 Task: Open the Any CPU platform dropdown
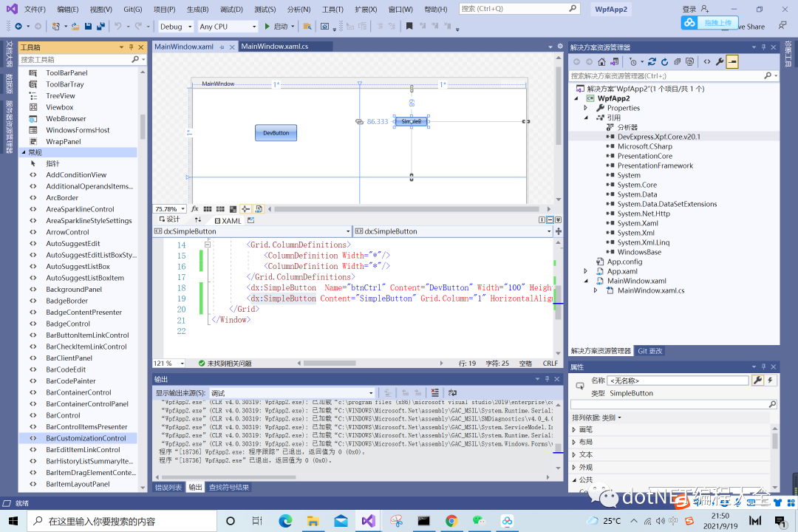click(227, 26)
